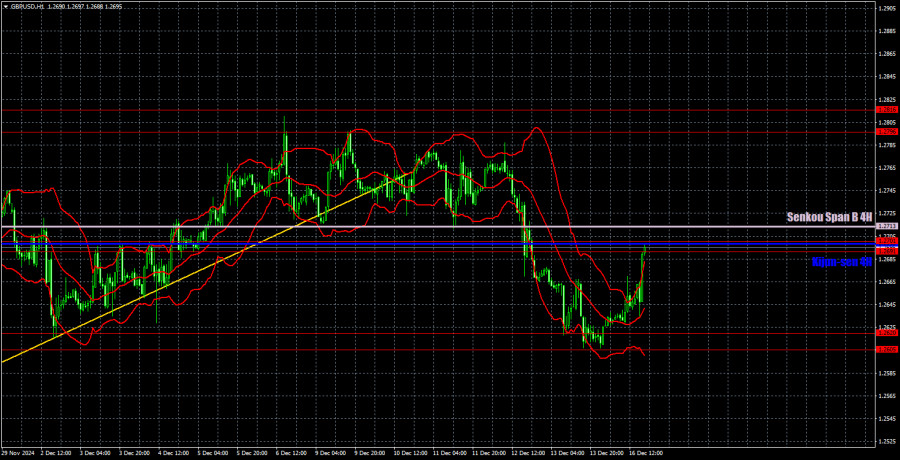Click the 1.2865 price scale value
The height and width of the screenshot is (460, 900).
[885, 54]
